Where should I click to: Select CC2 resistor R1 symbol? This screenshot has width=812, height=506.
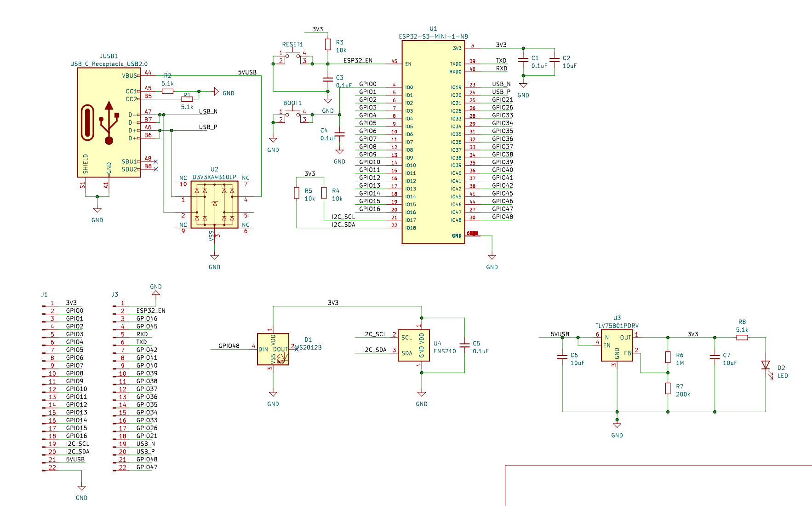[187, 99]
